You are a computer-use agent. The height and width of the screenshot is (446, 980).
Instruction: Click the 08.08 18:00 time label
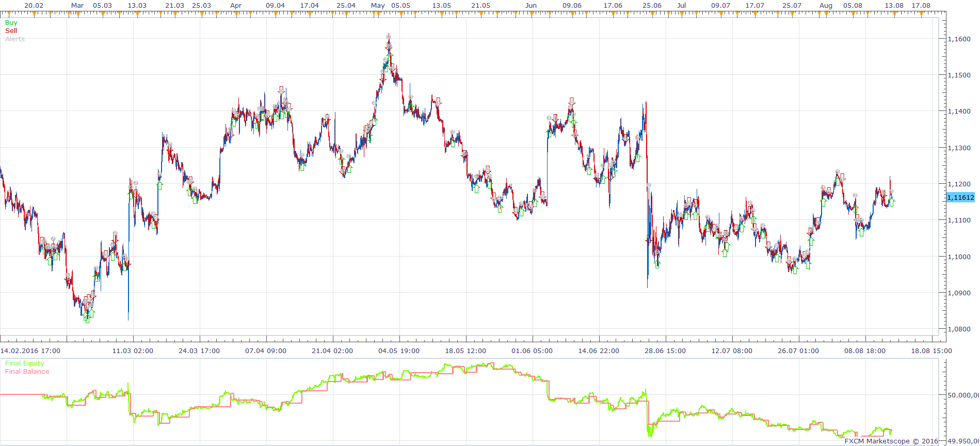pyautogui.click(x=865, y=351)
